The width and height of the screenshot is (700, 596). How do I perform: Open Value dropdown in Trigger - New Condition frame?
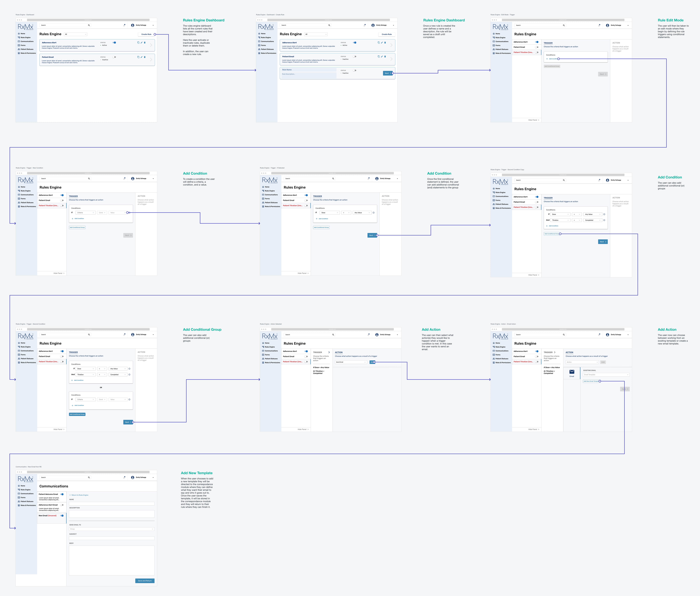pyautogui.click(x=118, y=213)
